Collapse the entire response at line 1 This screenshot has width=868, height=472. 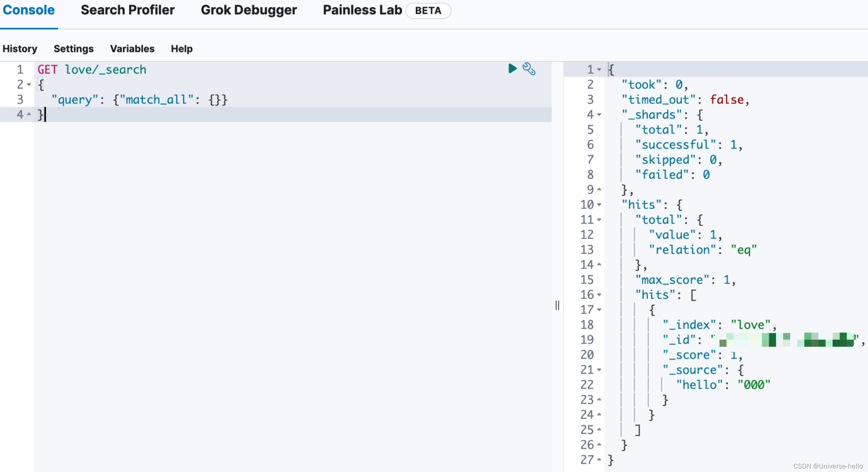(x=599, y=69)
